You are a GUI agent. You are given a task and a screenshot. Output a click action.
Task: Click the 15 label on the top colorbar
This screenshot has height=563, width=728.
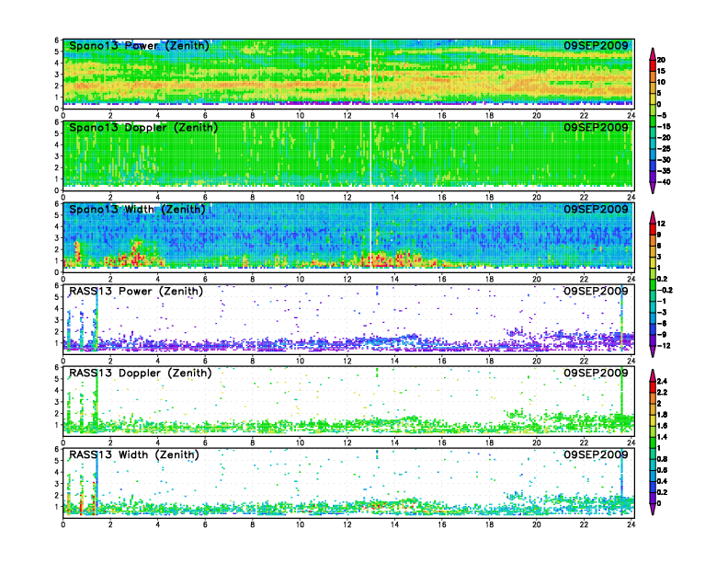click(x=661, y=71)
